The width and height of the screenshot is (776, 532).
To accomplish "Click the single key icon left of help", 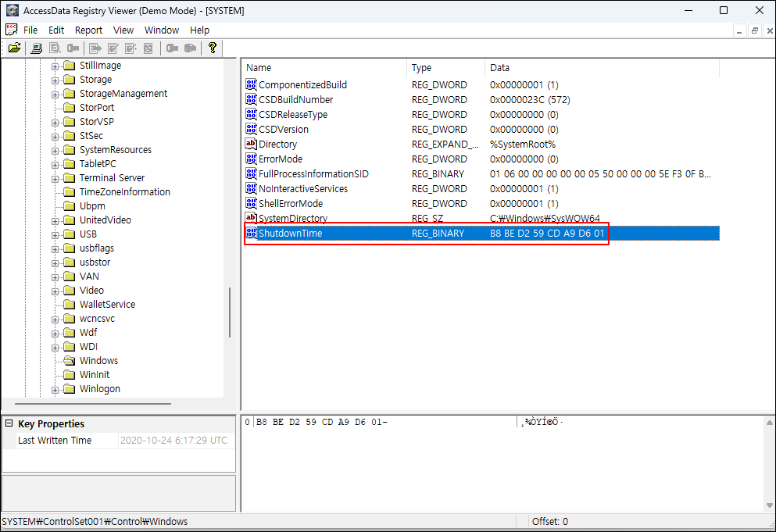I will click(x=172, y=48).
